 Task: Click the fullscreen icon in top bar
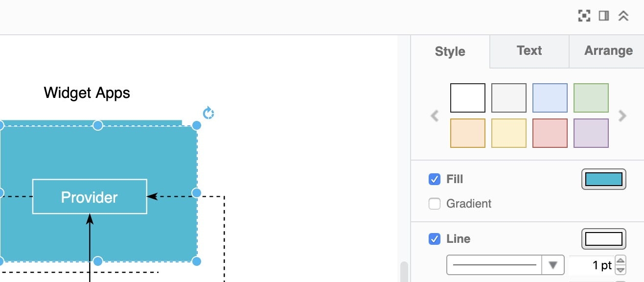(x=584, y=16)
